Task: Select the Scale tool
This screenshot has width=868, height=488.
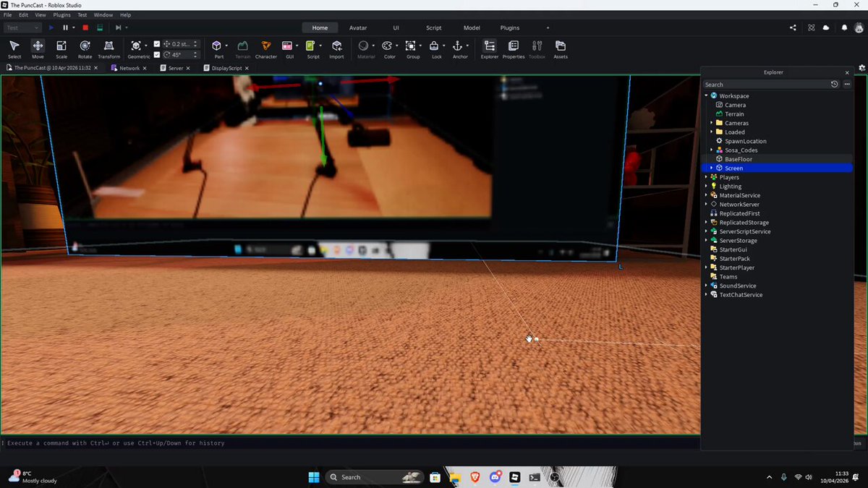Action: 61,49
